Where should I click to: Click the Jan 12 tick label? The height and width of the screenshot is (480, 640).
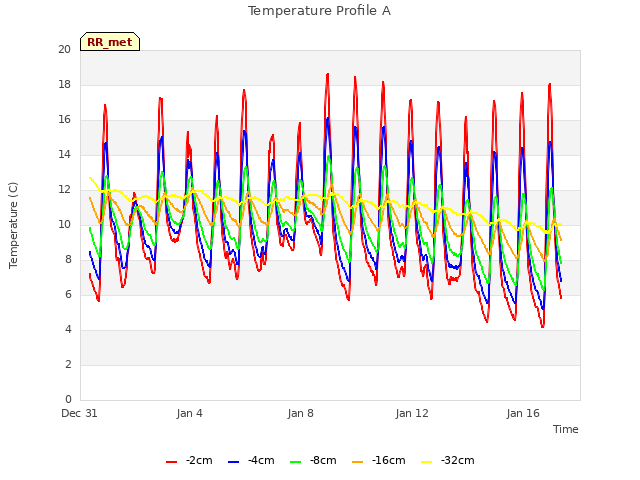tap(412, 413)
